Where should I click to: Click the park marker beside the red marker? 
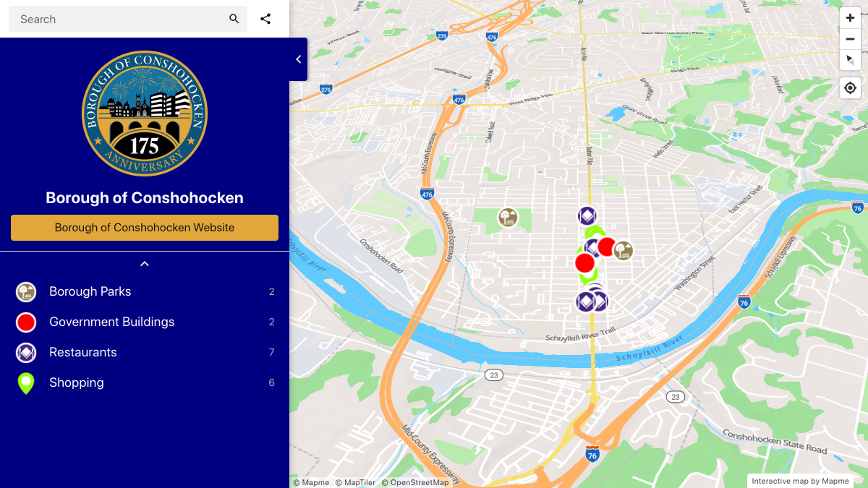(x=623, y=251)
